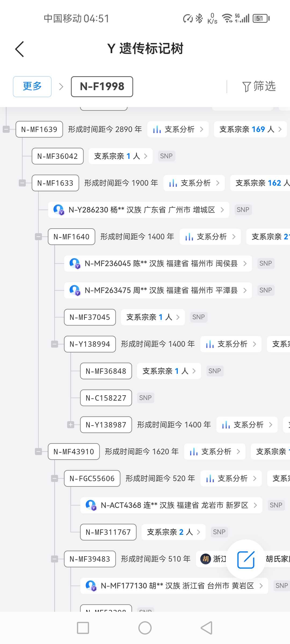
Task: Select the N-MF1639 node
Action: pos(39,129)
